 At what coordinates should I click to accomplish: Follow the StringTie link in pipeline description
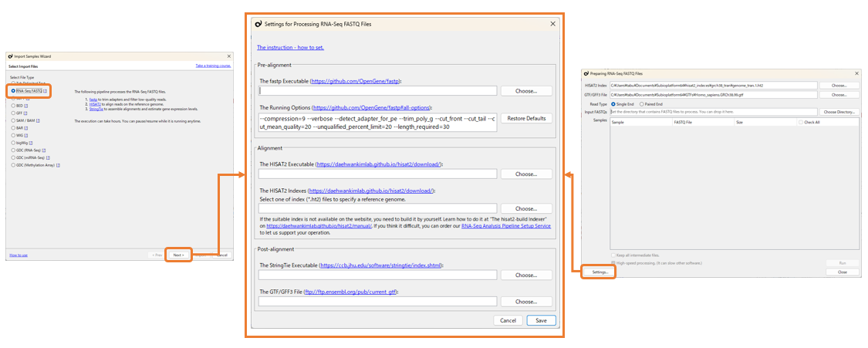point(96,109)
